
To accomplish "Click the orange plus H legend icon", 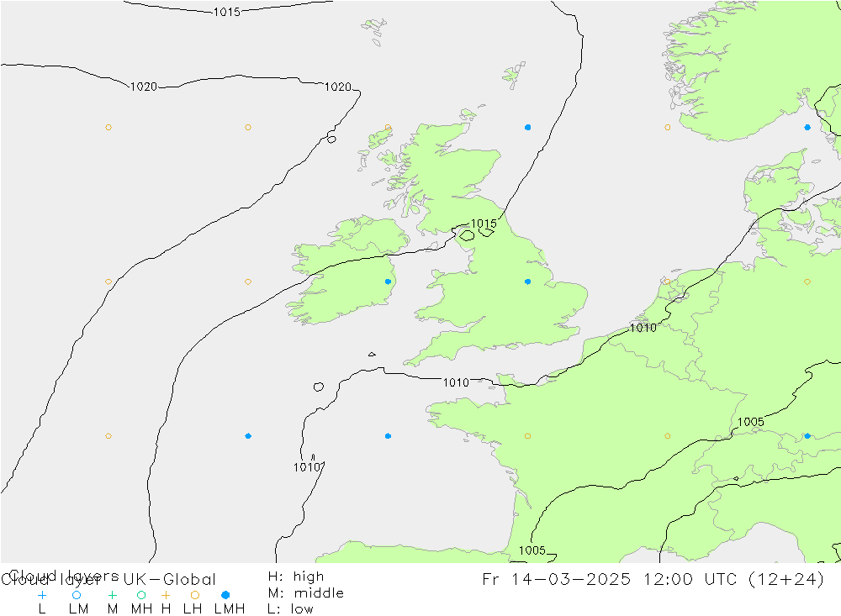I will pos(166,595).
